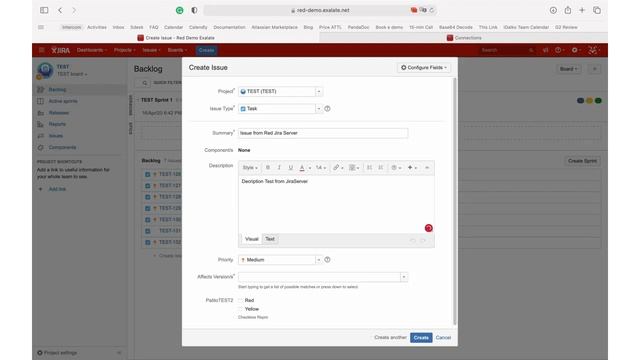Open the user avatar in Jira header
The height and width of the screenshot is (360, 640).
tap(593, 50)
